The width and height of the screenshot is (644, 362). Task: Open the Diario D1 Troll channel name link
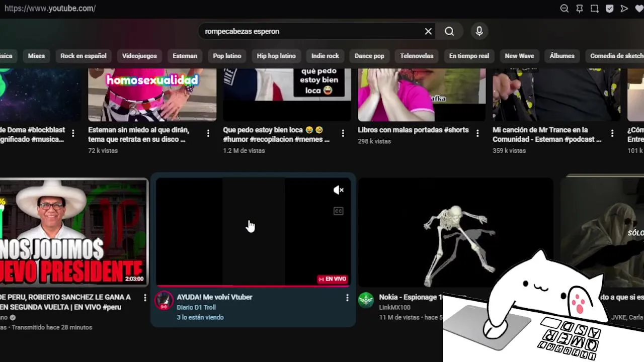coord(196,307)
